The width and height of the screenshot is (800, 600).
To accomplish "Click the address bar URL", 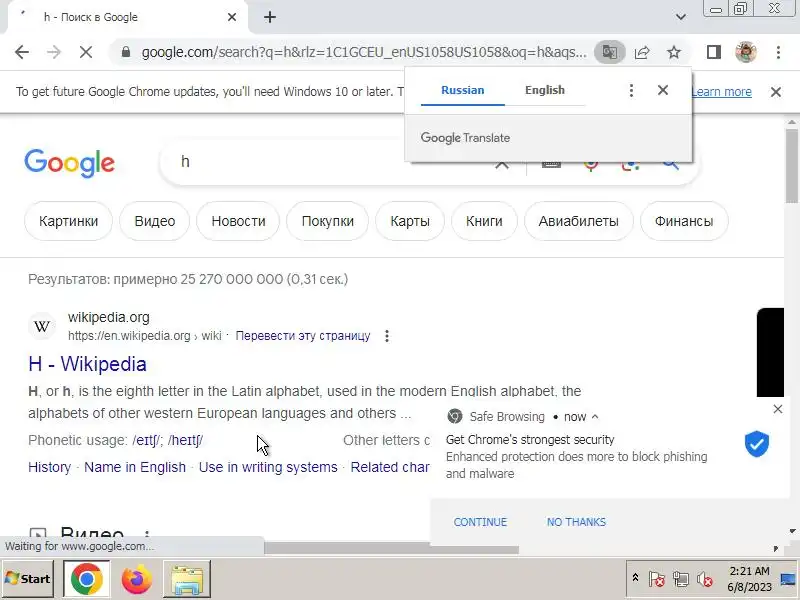I will click(364, 52).
